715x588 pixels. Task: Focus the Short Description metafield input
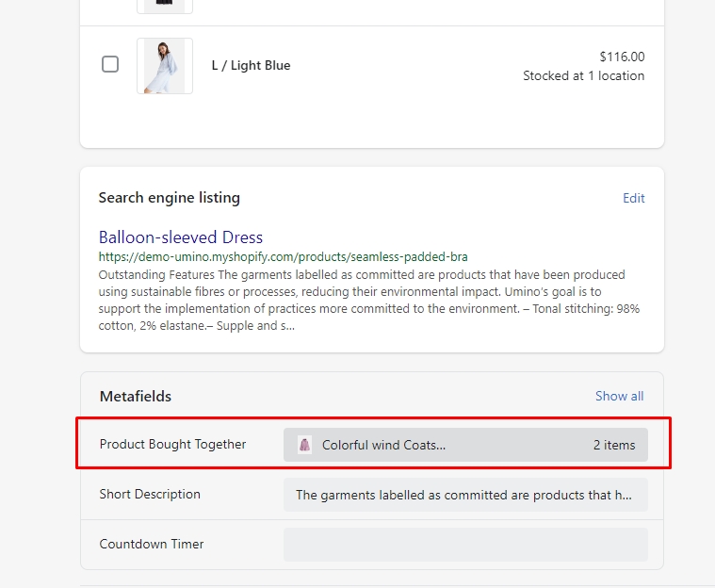click(464, 495)
